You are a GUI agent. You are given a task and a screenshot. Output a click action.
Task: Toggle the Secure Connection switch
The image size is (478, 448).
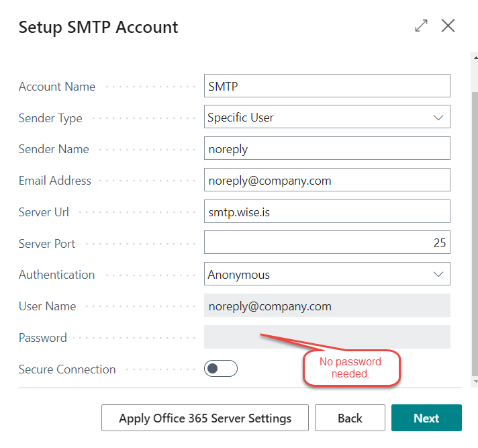pyautogui.click(x=221, y=368)
